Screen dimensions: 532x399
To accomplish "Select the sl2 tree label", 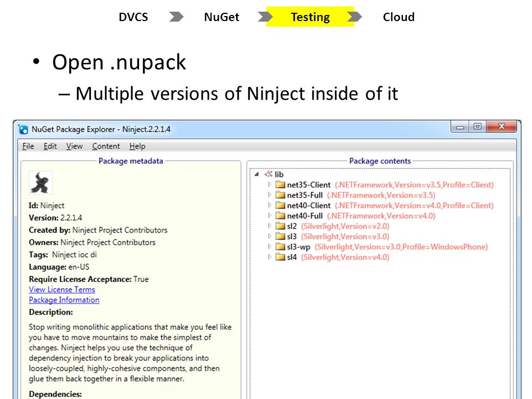I will point(292,226).
